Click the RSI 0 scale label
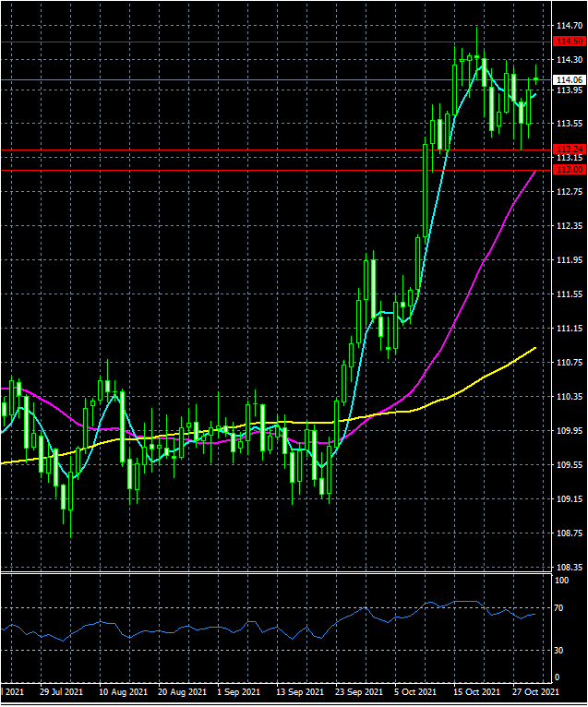The image size is (588, 707). [x=558, y=677]
